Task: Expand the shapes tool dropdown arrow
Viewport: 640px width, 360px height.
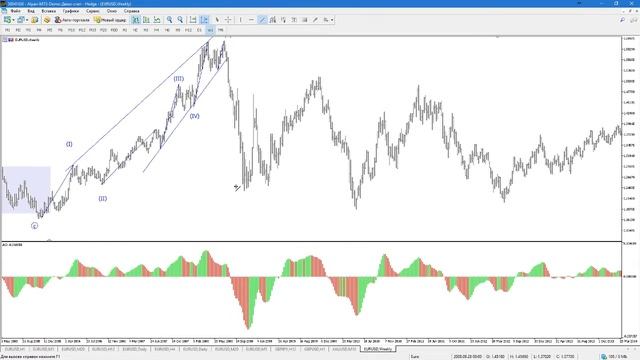Action: (332, 20)
